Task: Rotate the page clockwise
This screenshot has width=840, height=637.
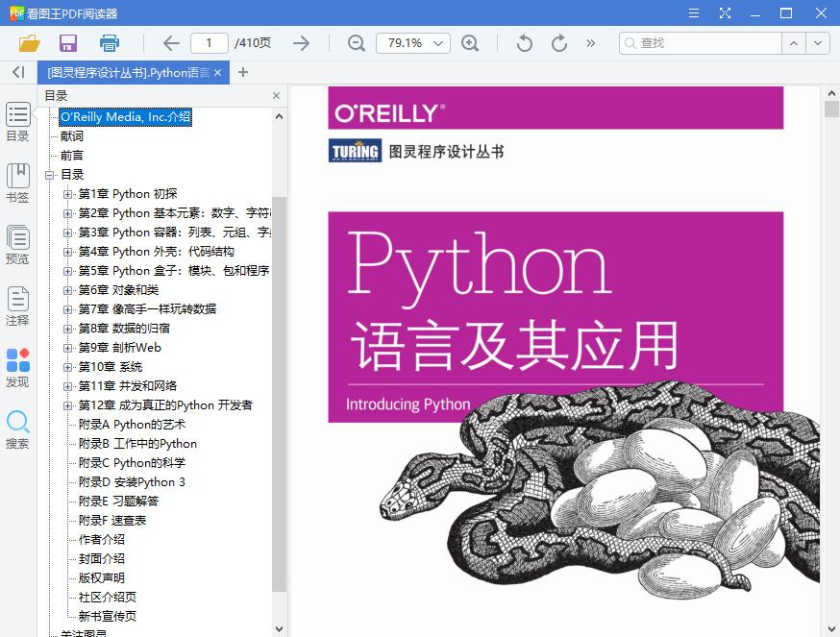Action: (x=558, y=43)
